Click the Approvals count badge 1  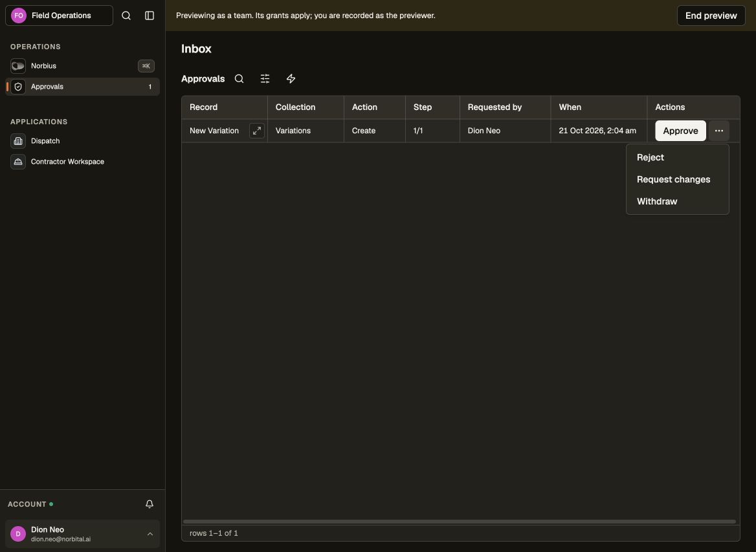tap(150, 87)
